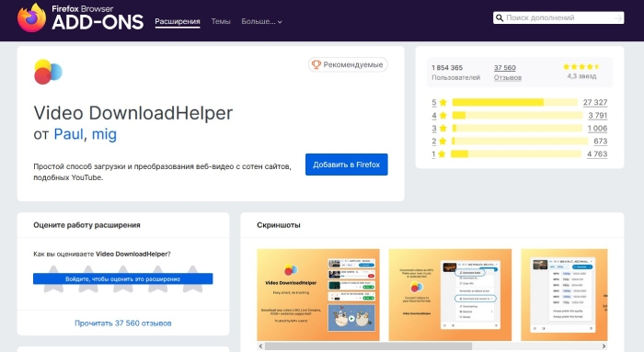Image resolution: width=644 pixels, height=352 pixels.
Task: Click the 4-star rating bar
Action: coord(517,115)
